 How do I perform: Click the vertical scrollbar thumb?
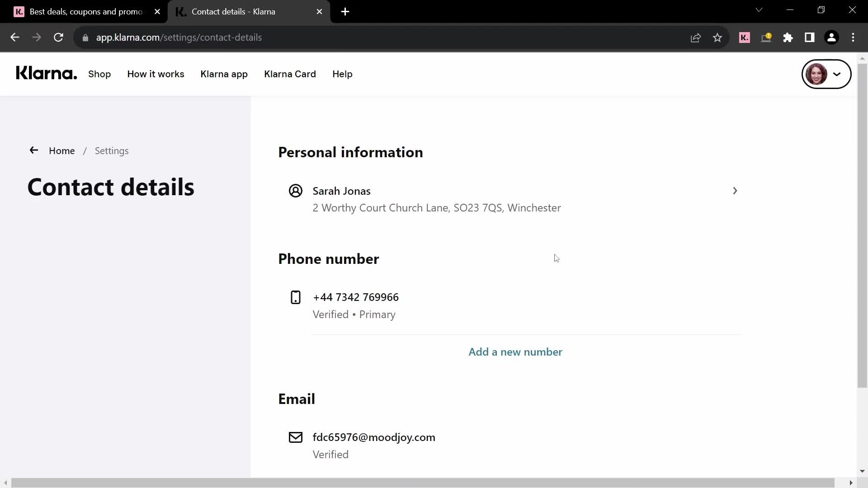click(862, 226)
